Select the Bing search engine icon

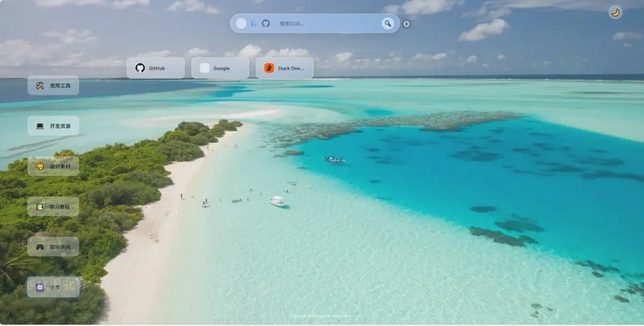coord(253,23)
